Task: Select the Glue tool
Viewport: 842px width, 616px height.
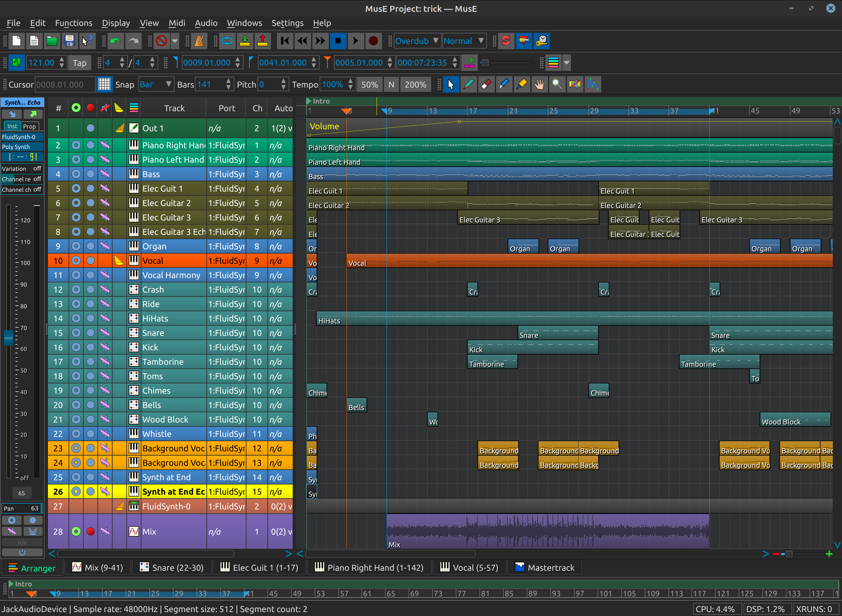Action: point(521,85)
